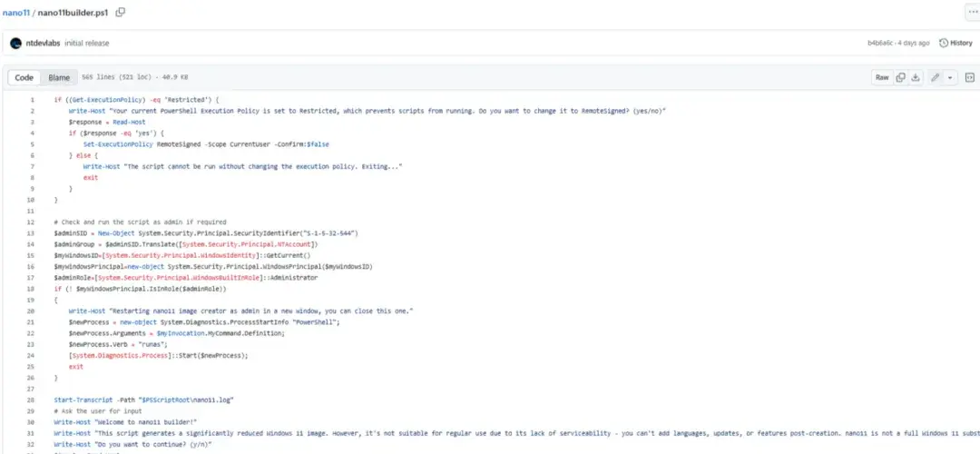Screen dimensions: 980x454
Task: Click the 'Start-Transcript -Path' code line
Action: pyautogui.click(x=143, y=399)
